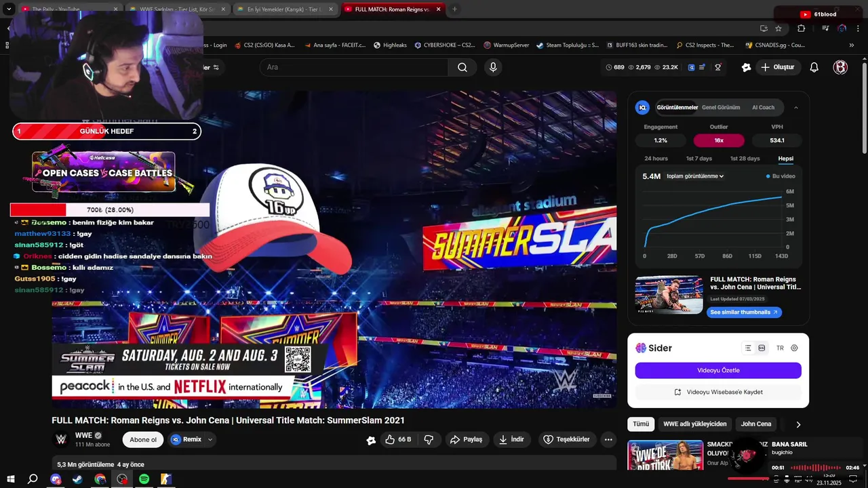Click See similar thumbnails link
This screenshot has height=488, width=868.
pos(744,312)
